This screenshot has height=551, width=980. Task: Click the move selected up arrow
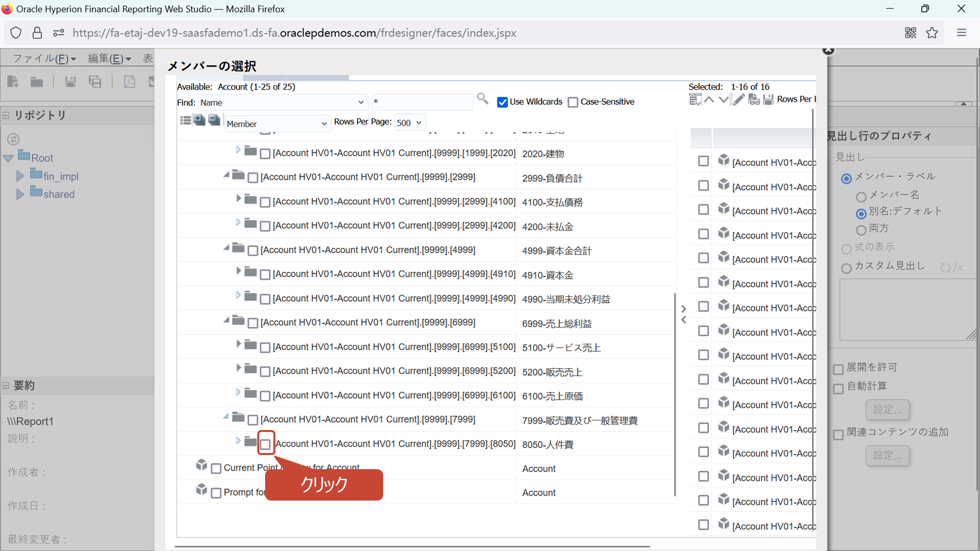pos(709,99)
